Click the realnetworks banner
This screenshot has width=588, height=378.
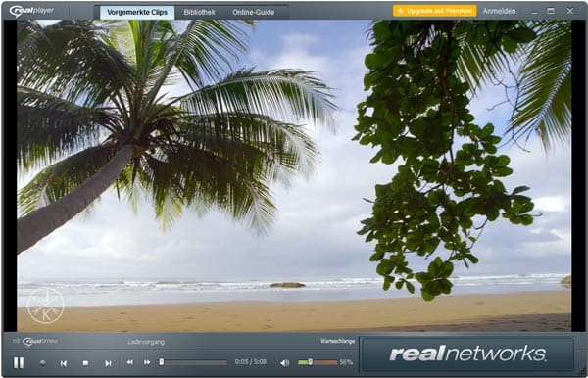468,354
